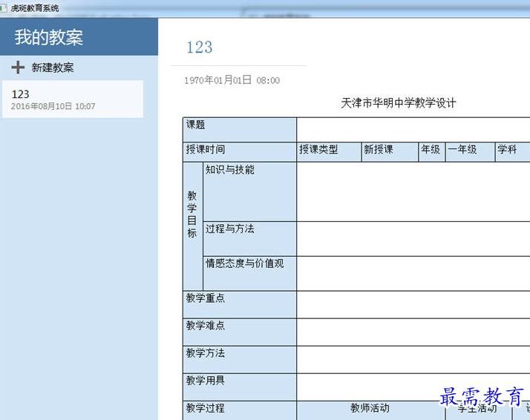530x420 pixels.
Task: Click the 课题 label cell
Action: pyautogui.click(x=240, y=130)
